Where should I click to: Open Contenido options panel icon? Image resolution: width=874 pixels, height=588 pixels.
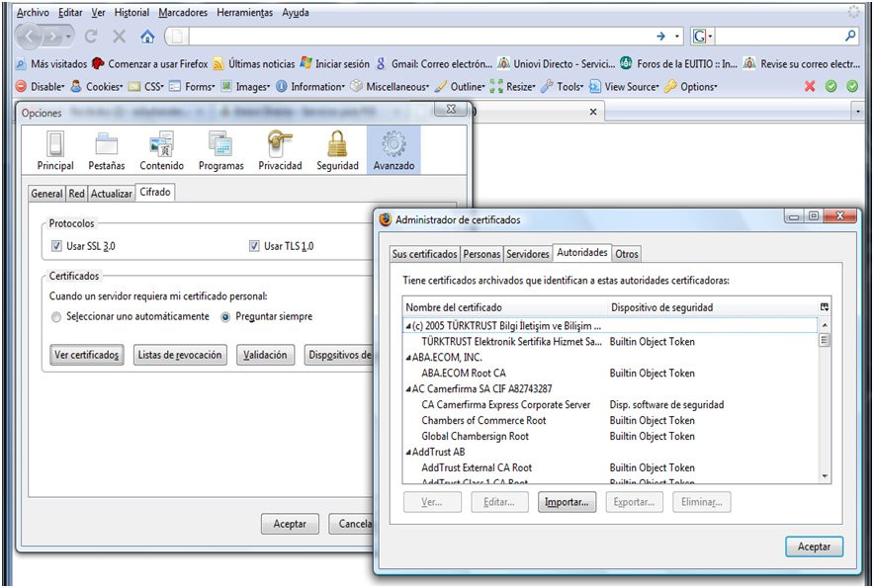tap(161, 150)
